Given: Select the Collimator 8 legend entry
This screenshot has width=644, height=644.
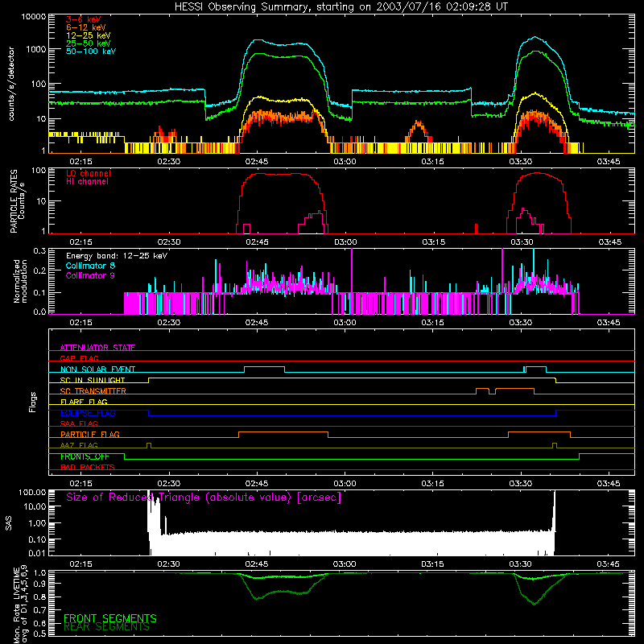Looking at the screenshot, I should click(90, 266).
